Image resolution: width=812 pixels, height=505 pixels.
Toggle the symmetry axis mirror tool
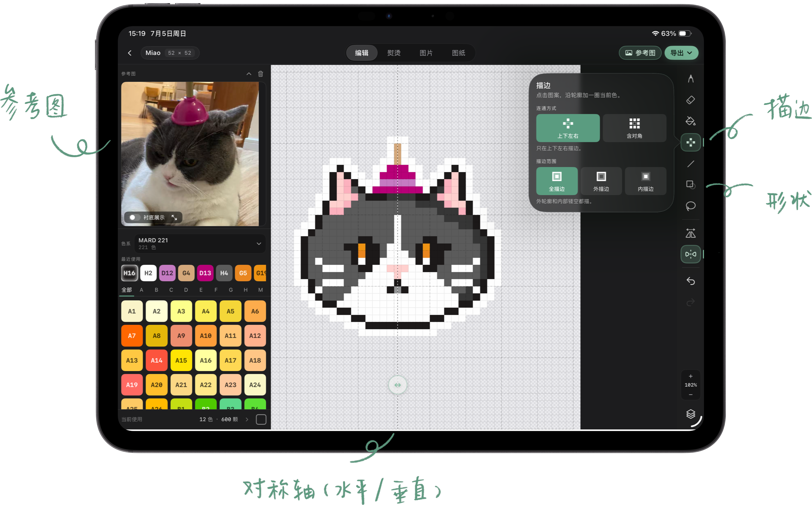click(690, 254)
